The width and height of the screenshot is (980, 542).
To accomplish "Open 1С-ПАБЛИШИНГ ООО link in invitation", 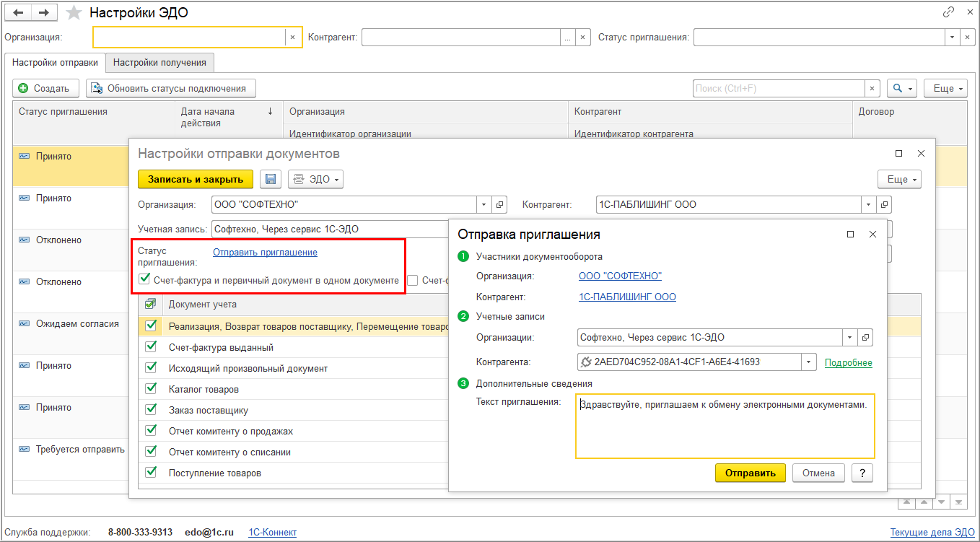I will click(x=627, y=297).
